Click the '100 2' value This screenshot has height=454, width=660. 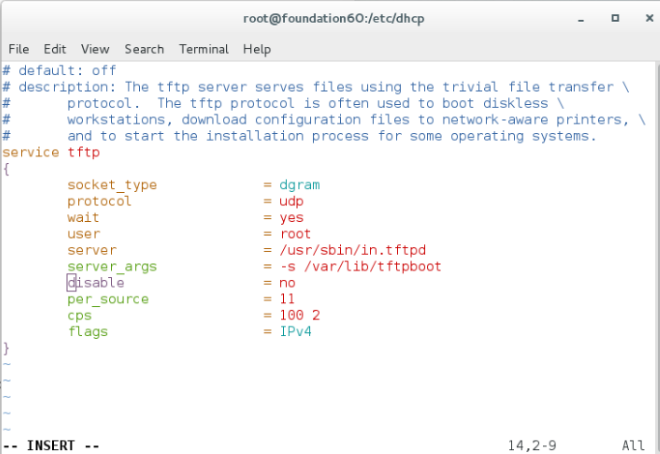tap(299, 315)
